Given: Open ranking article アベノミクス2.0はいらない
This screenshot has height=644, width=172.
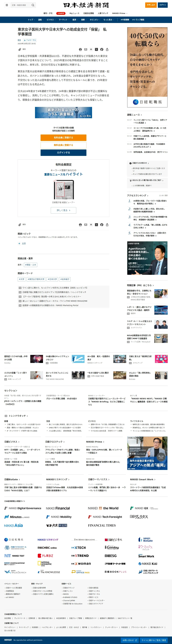Looking at the screenshot, I should pyautogui.click(x=150, y=234).
